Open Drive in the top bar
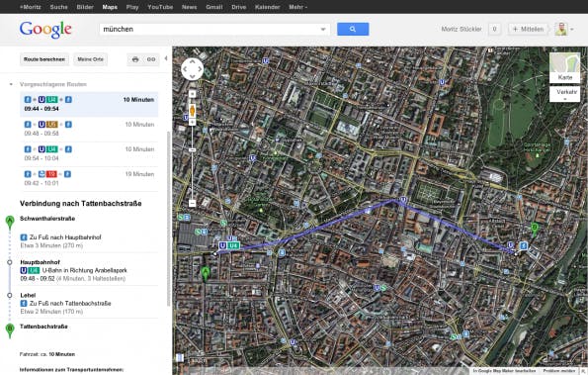 [239, 7]
